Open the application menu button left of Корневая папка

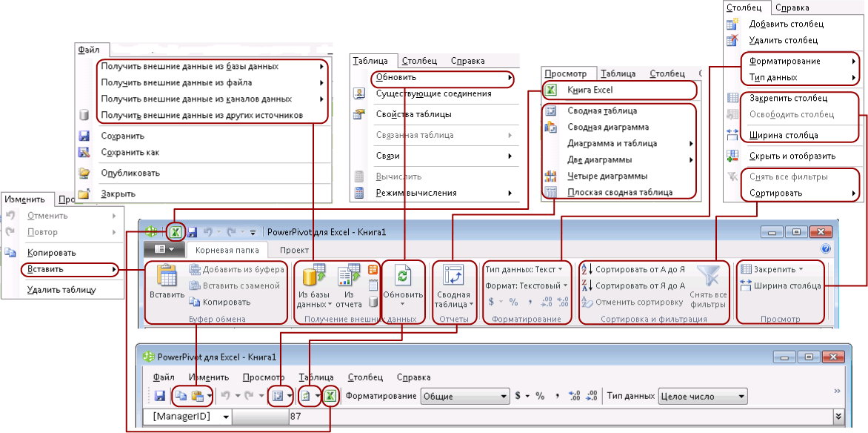pyautogui.click(x=164, y=249)
